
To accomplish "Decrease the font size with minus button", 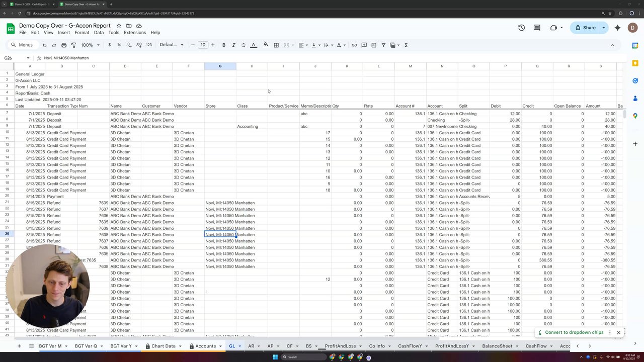I will (193, 45).
